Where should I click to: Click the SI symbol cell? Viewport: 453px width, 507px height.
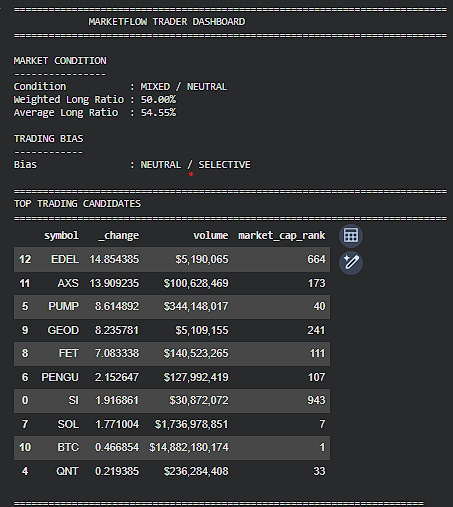pyautogui.click(x=74, y=400)
